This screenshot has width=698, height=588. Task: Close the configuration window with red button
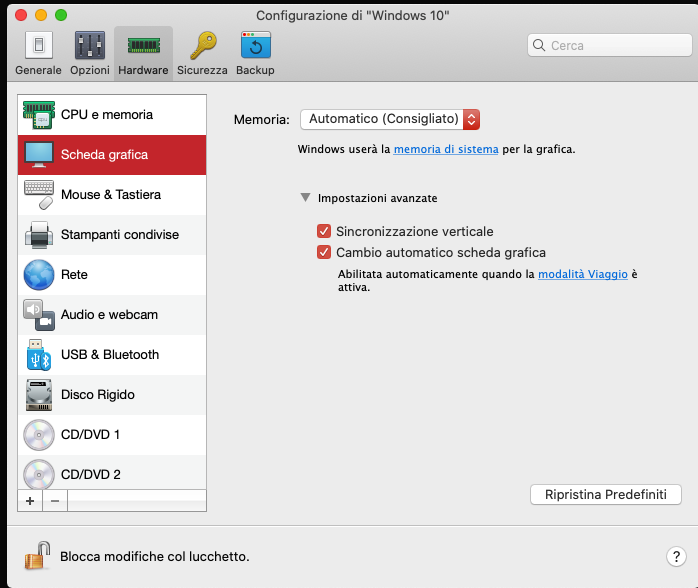tap(21, 15)
